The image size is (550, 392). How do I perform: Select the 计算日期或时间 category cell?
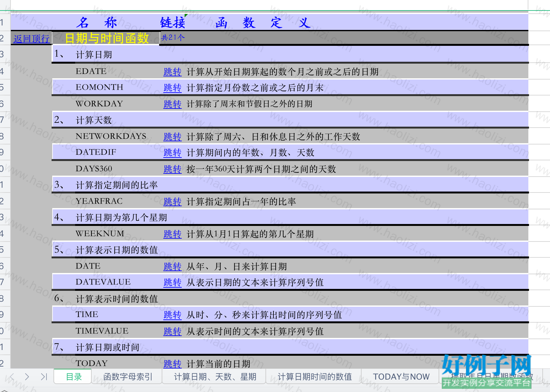(108, 347)
